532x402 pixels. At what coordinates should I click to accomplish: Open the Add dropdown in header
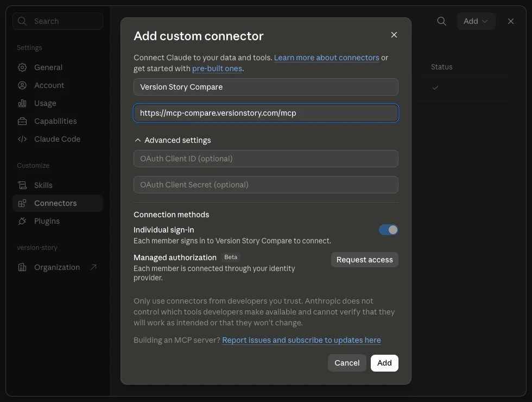(x=476, y=21)
